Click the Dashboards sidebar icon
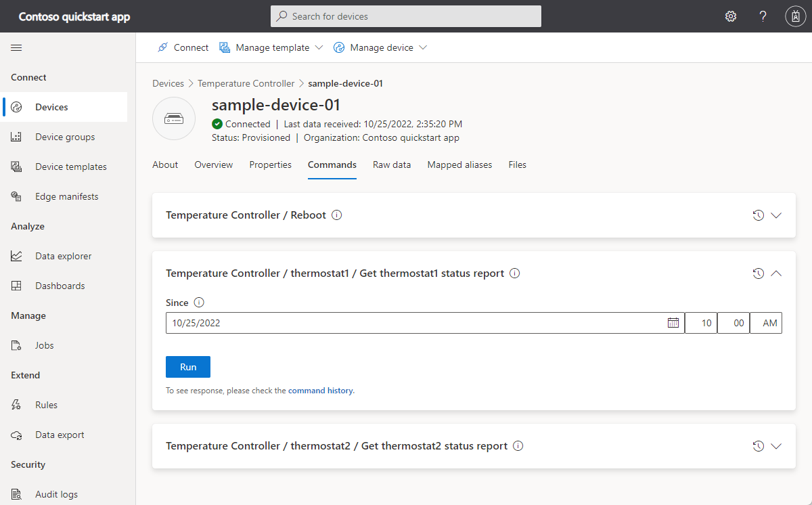This screenshot has height=505, width=812. coord(17,286)
